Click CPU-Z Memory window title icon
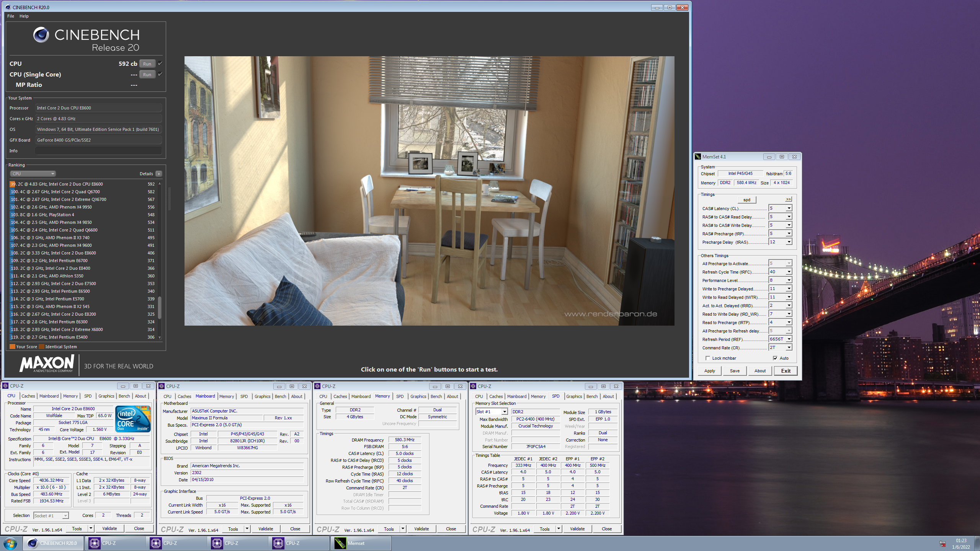Screen dimensions: 980x551 pyautogui.click(x=318, y=386)
